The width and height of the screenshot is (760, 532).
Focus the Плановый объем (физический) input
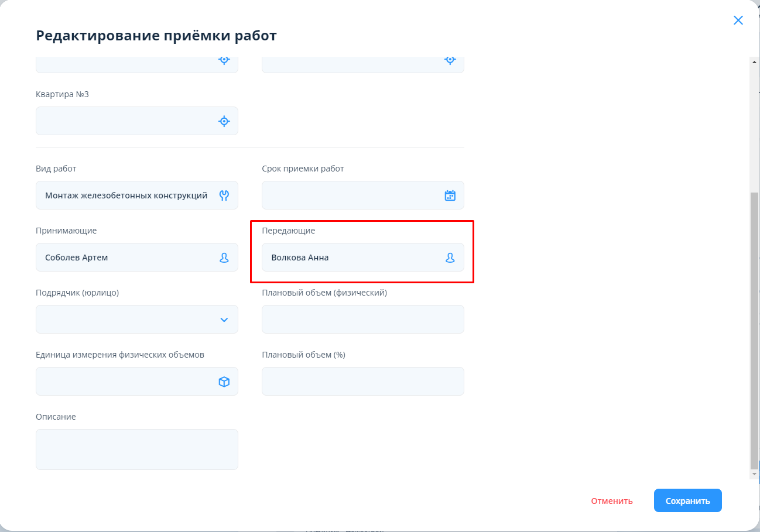pyautogui.click(x=362, y=320)
